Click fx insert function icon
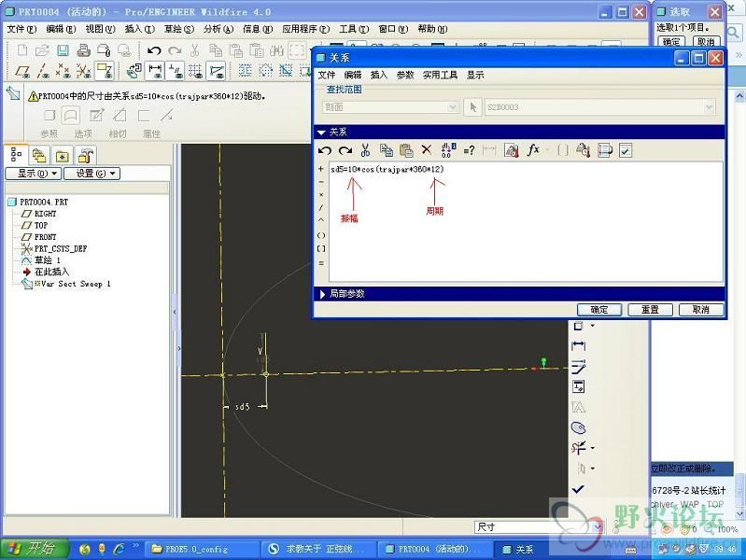Viewport: 746px width, 560px height. click(533, 150)
